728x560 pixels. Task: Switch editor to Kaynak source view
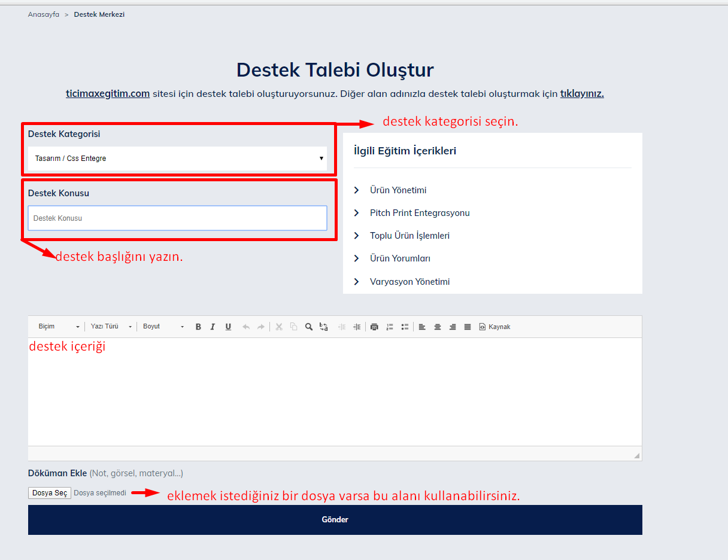[495, 327]
